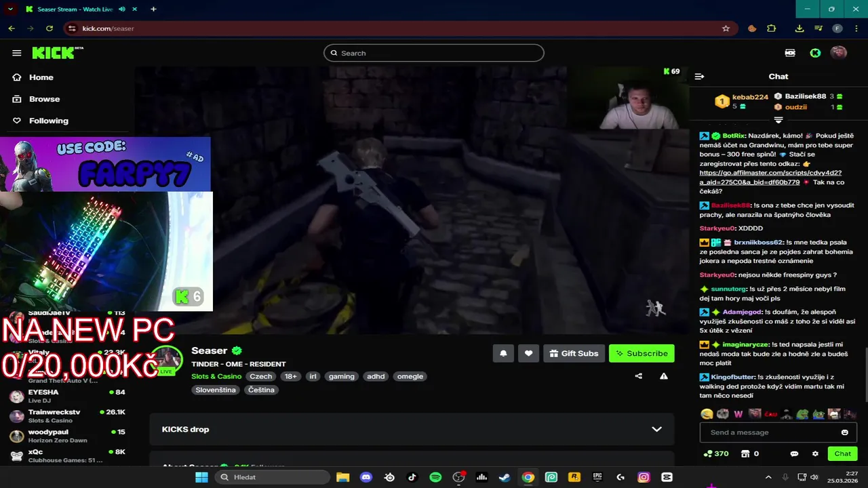Click the K 6 badge on keyboard overlay
The width and height of the screenshot is (868, 488).
[x=189, y=296]
